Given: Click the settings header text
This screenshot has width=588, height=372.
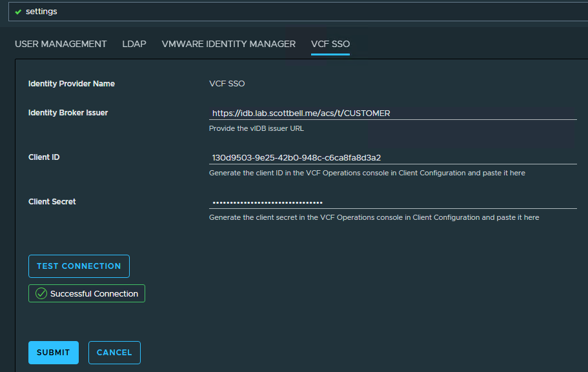Looking at the screenshot, I should pos(41,12).
